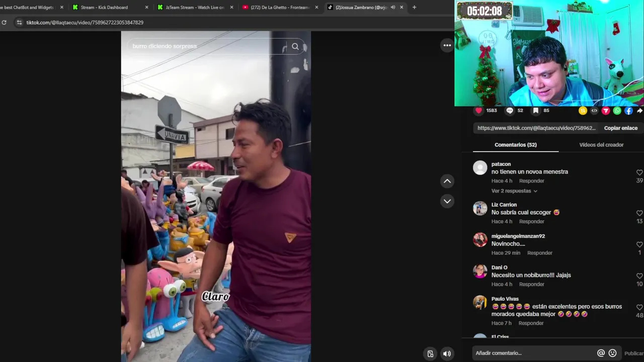The height and width of the screenshot is (362, 644).
Task: Like Dani O's comment heart
Action: point(639,276)
